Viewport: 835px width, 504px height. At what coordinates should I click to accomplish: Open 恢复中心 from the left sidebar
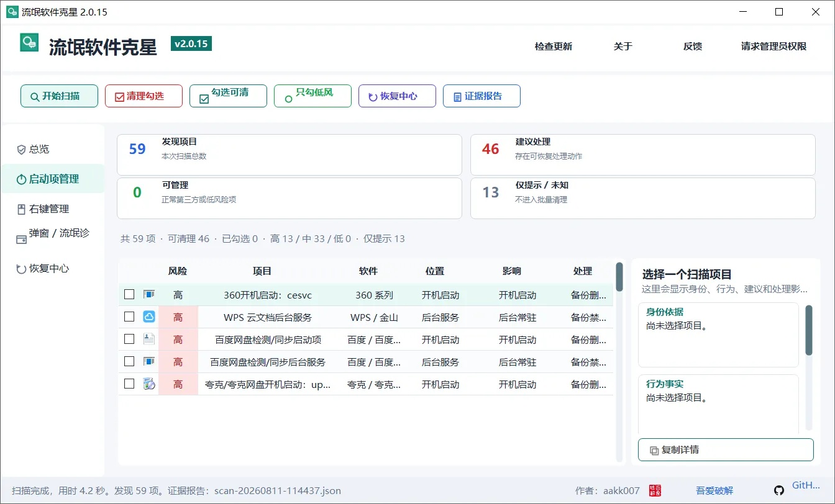point(53,269)
